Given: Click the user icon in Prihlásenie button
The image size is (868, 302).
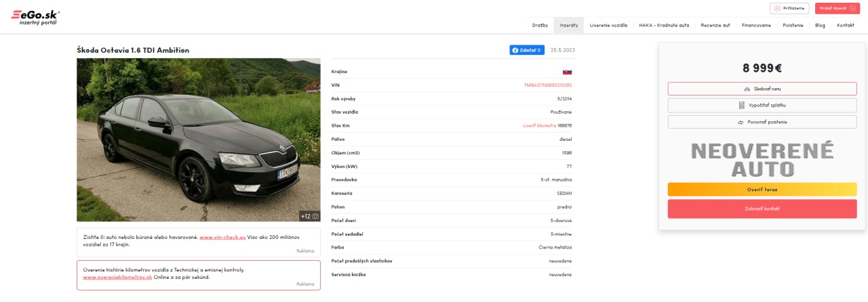Looking at the screenshot, I should point(777,8).
